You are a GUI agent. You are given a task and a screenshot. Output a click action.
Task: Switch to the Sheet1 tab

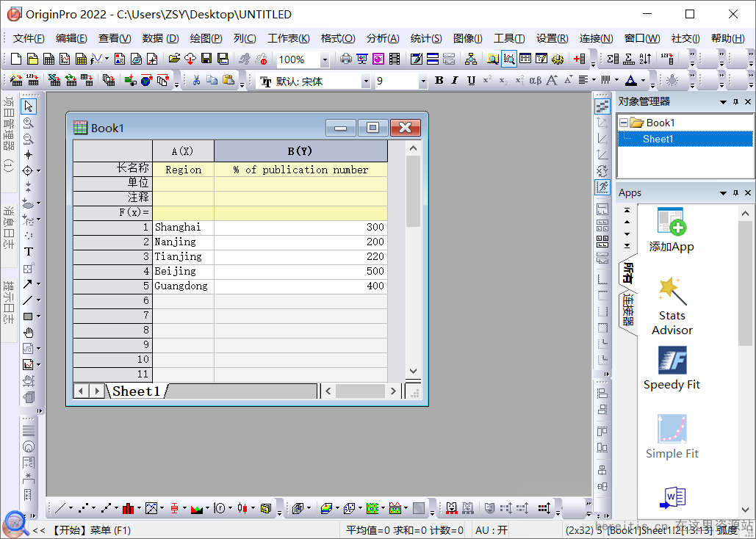click(137, 391)
